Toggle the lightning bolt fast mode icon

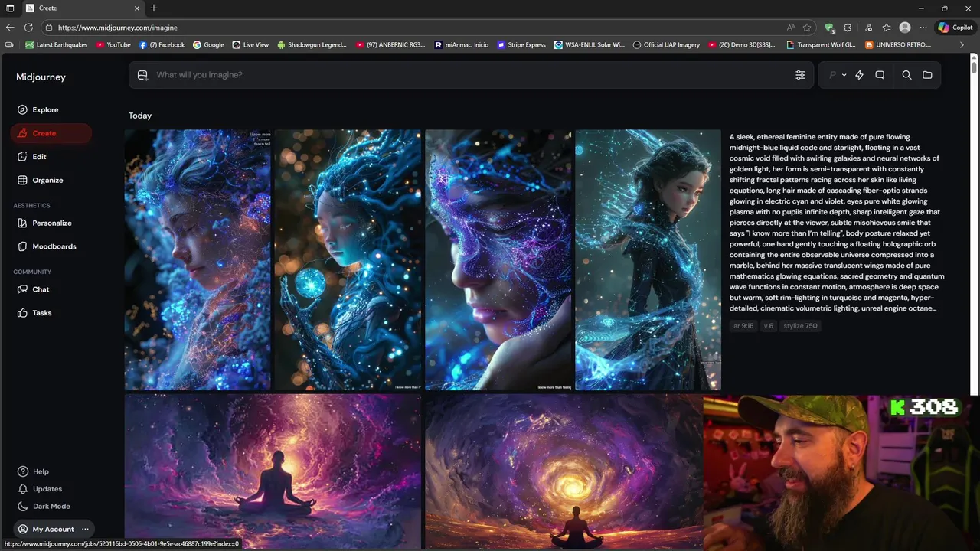pyautogui.click(x=859, y=75)
